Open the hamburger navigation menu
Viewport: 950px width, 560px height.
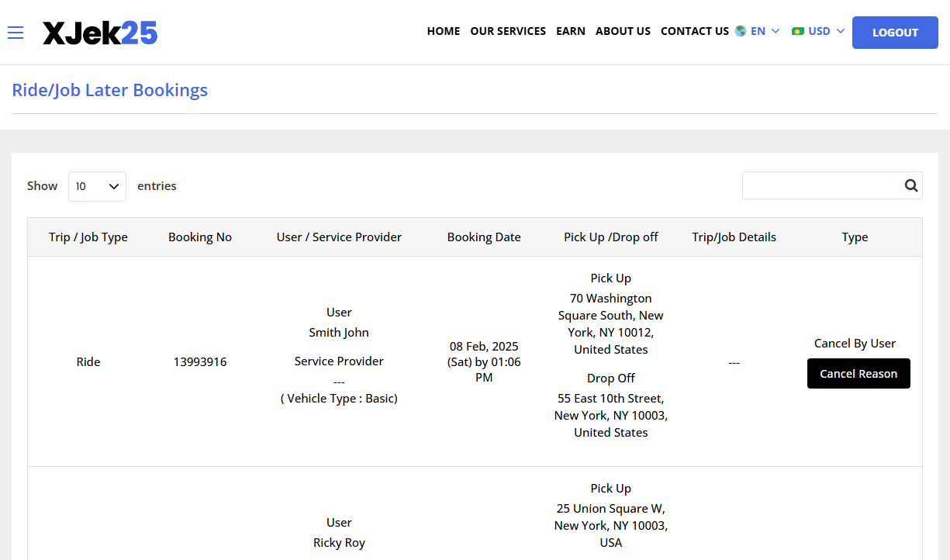click(x=16, y=32)
